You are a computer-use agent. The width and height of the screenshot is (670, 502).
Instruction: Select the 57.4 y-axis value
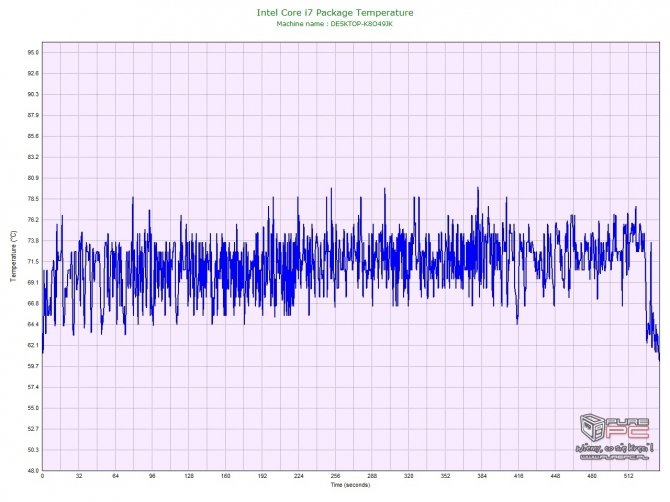pos(33,388)
